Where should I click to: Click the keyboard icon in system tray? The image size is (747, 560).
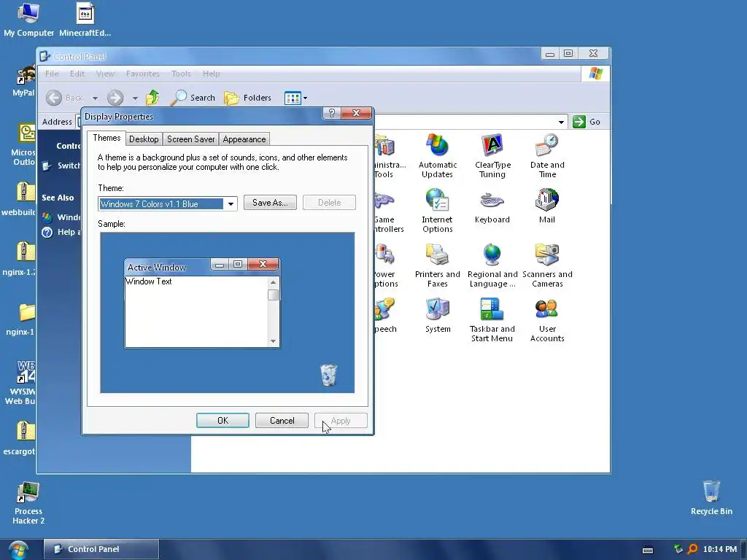click(x=648, y=550)
